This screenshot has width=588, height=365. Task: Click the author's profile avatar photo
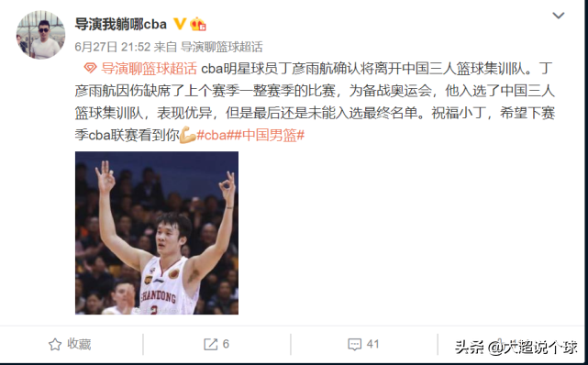coord(40,35)
